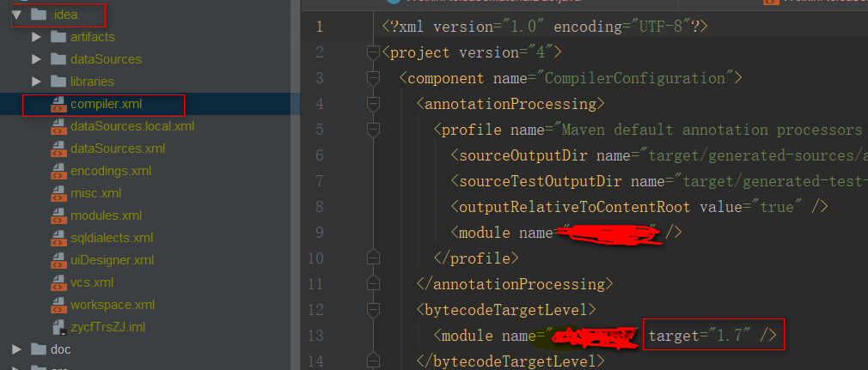Fold the annotationProcessing tag at line 4
Image resolution: width=868 pixels, height=370 pixels.
[x=373, y=104]
